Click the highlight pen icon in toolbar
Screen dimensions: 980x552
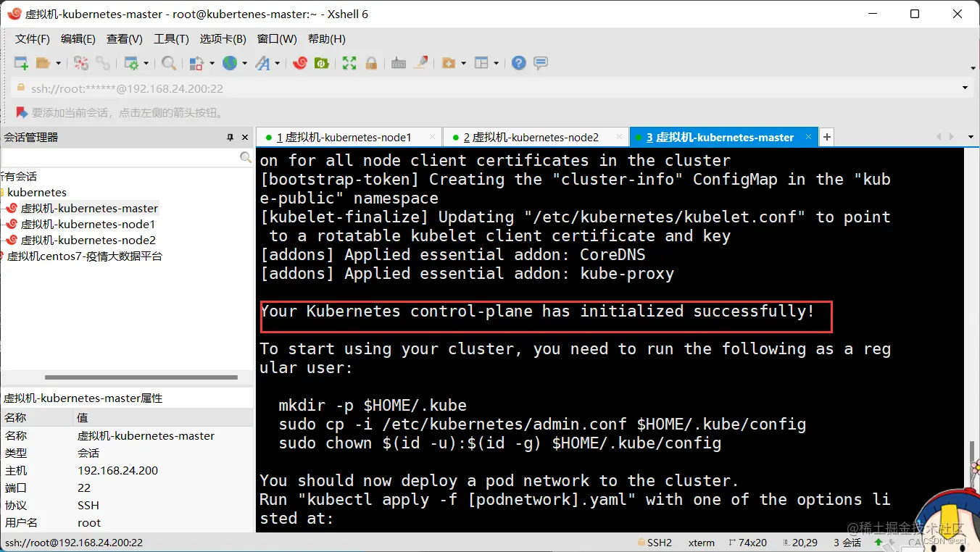(420, 64)
